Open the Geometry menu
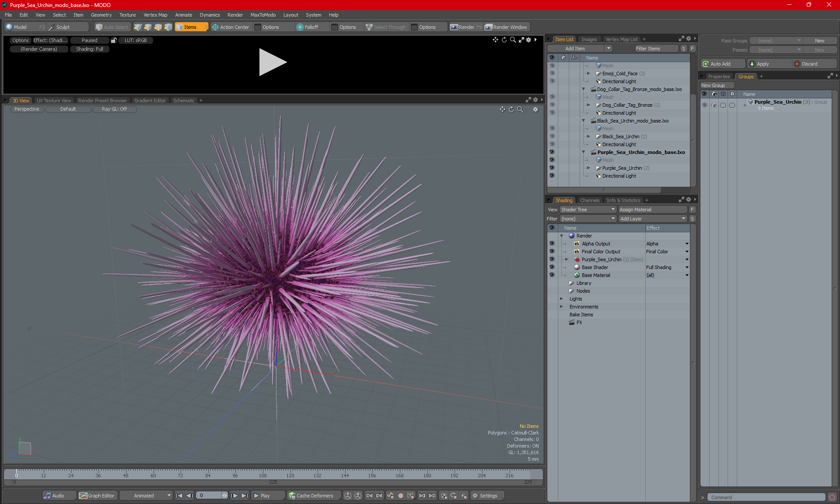Screen dimensions: 840x504 [101, 15]
